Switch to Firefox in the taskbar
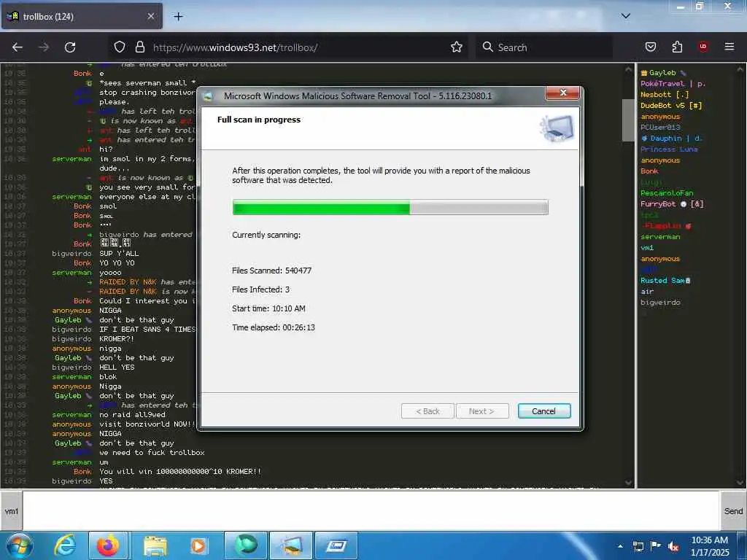747x560 pixels. [x=108, y=545]
